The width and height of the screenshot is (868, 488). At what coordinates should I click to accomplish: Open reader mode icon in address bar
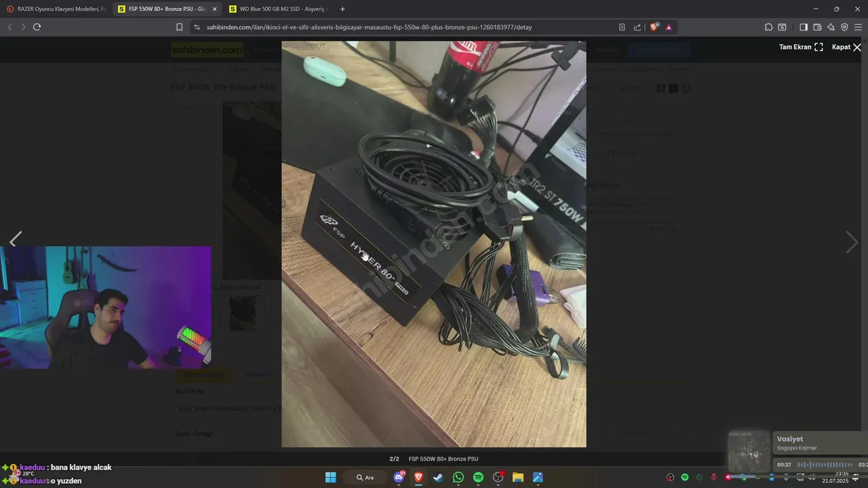(x=622, y=27)
